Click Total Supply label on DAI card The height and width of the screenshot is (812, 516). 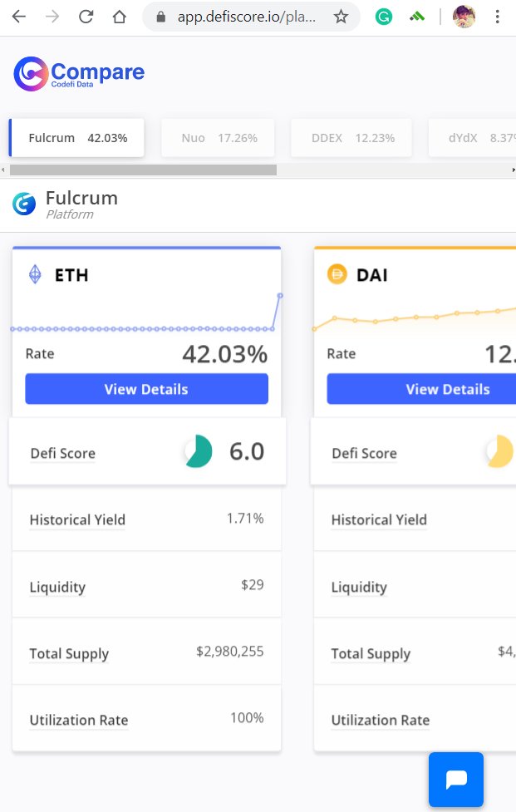pyautogui.click(x=371, y=653)
